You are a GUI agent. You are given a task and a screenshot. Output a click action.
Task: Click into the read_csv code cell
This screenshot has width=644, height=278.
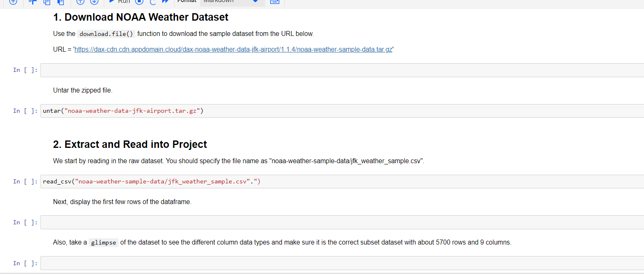[x=342, y=181]
